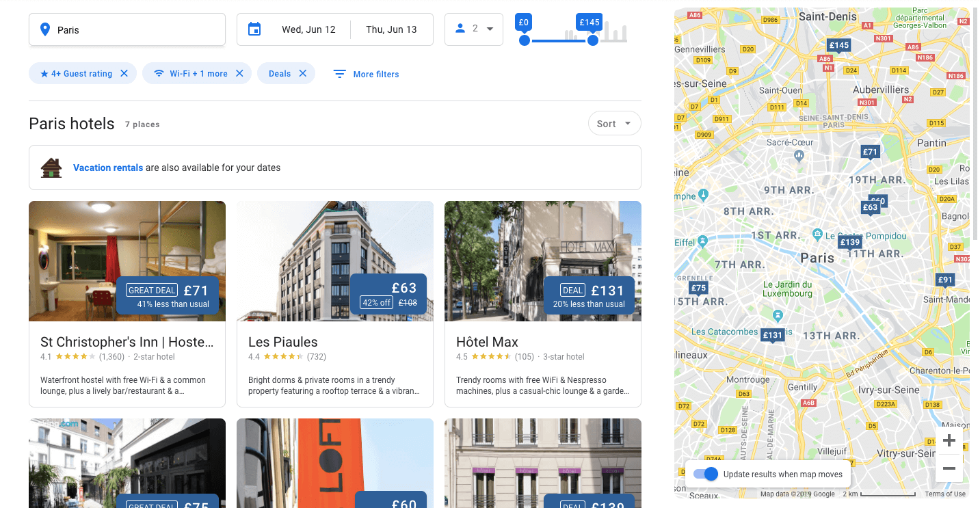Image resolution: width=980 pixels, height=508 pixels.
Task: Click the blue price range track
Action: pyautogui.click(x=559, y=40)
